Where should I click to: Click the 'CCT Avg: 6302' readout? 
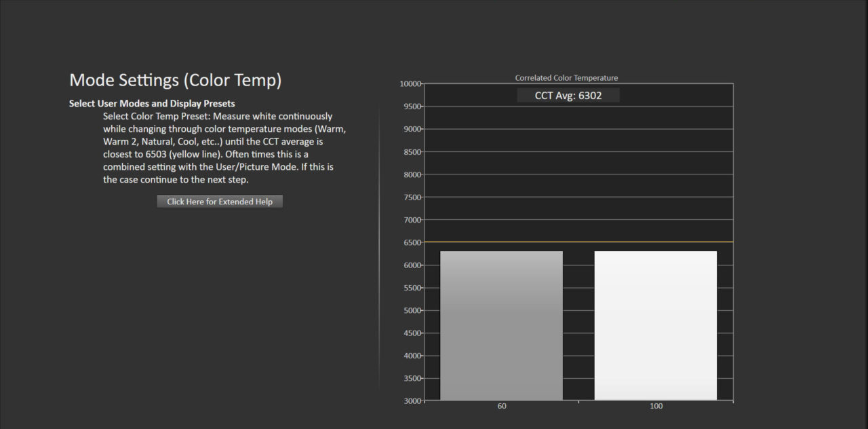click(568, 96)
